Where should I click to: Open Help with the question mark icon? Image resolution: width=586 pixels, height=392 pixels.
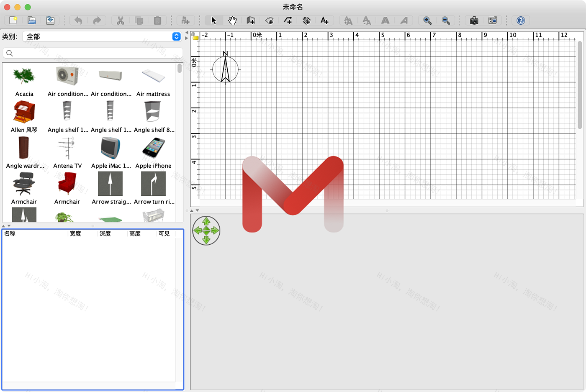[521, 20]
